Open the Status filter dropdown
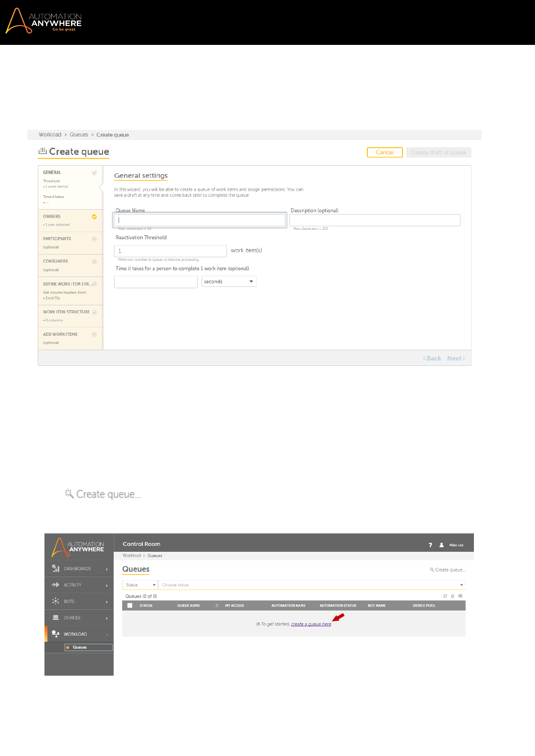Image resolution: width=535 pixels, height=756 pixels. click(140, 585)
